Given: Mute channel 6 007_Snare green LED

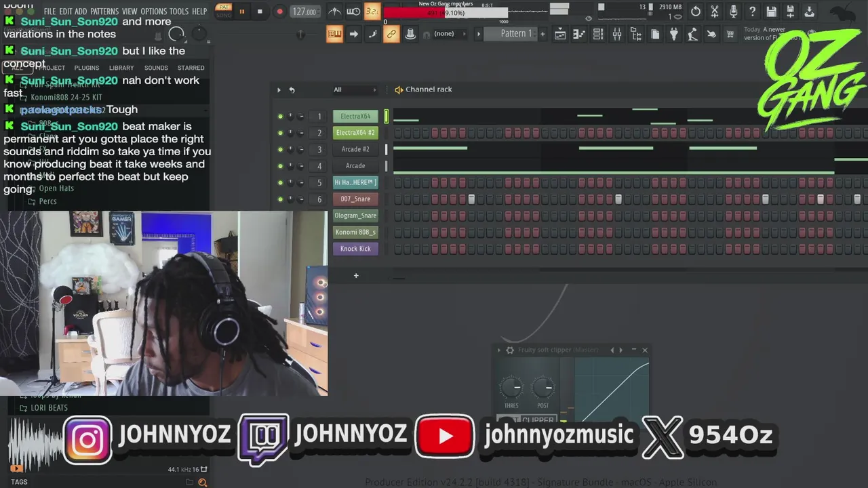Looking at the screenshot, I should point(280,199).
